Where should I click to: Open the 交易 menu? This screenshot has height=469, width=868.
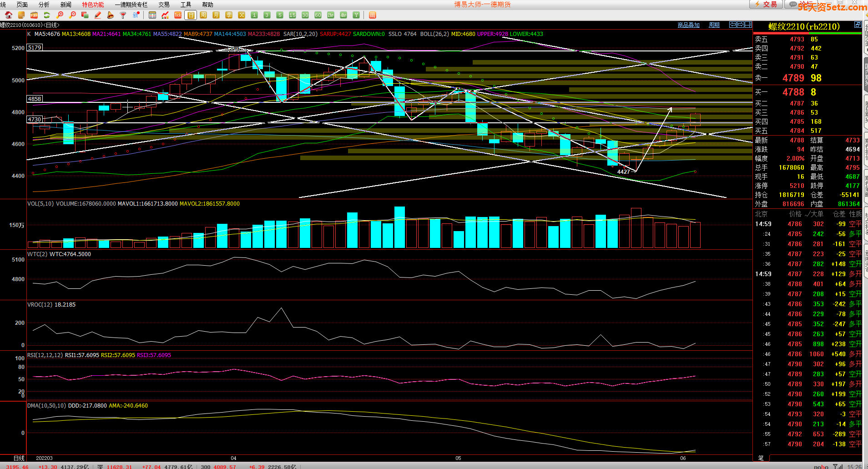pyautogui.click(x=164, y=5)
